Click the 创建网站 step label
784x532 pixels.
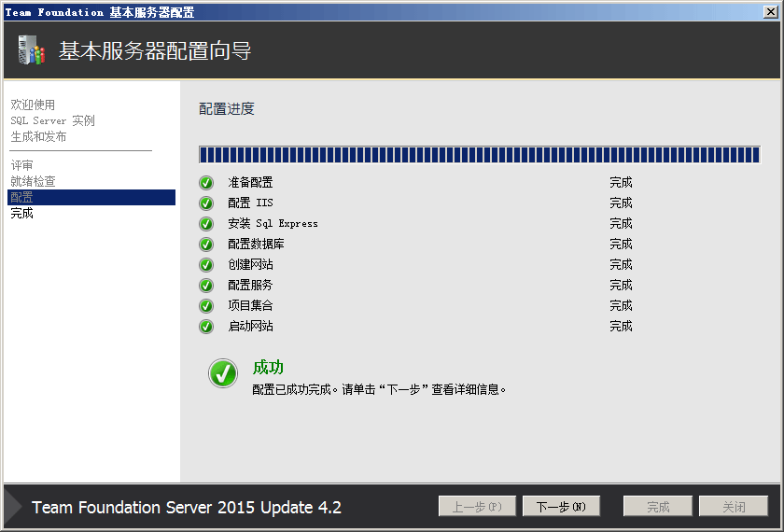click(250, 264)
